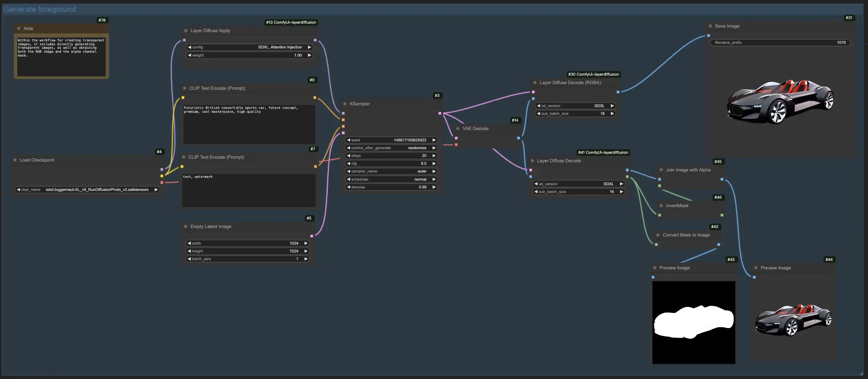868x379 pixels.
Task: Toggle collapse of the Note node
Action: click(x=19, y=29)
